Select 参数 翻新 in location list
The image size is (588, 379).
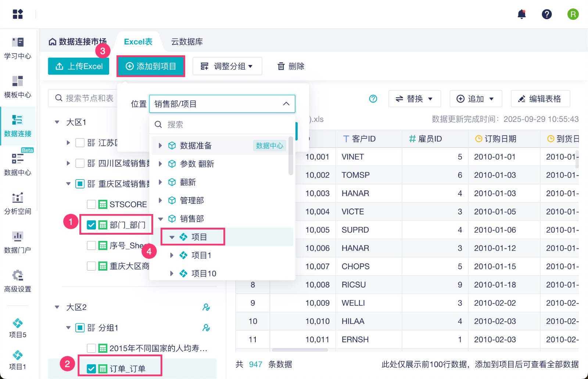pyautogui.click(x=197, y=164)
